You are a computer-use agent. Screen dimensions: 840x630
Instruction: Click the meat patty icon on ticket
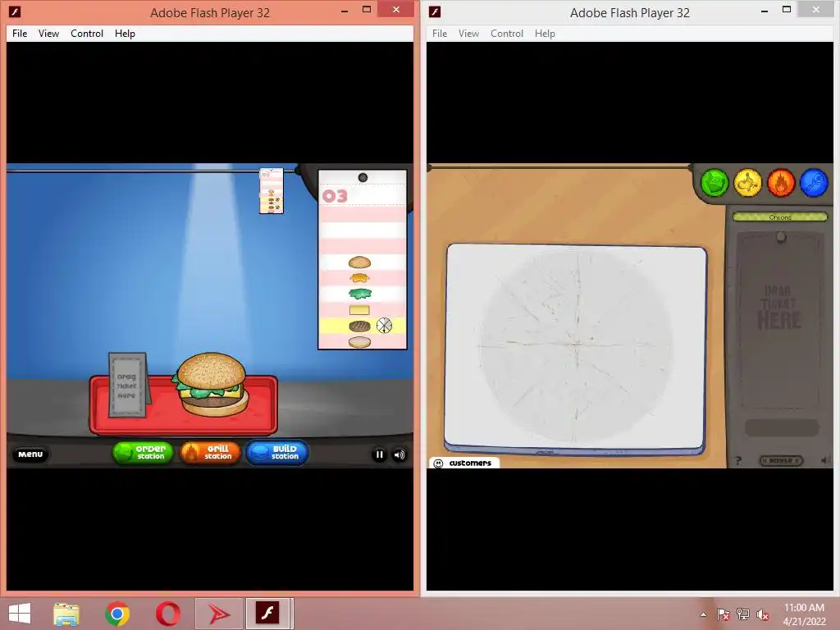tap(359, 326)
